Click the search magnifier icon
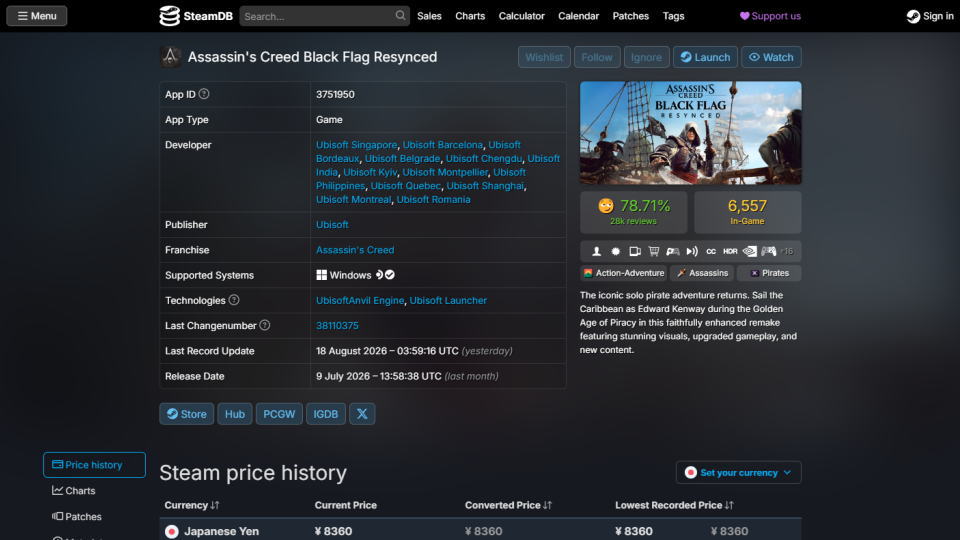 400,15
